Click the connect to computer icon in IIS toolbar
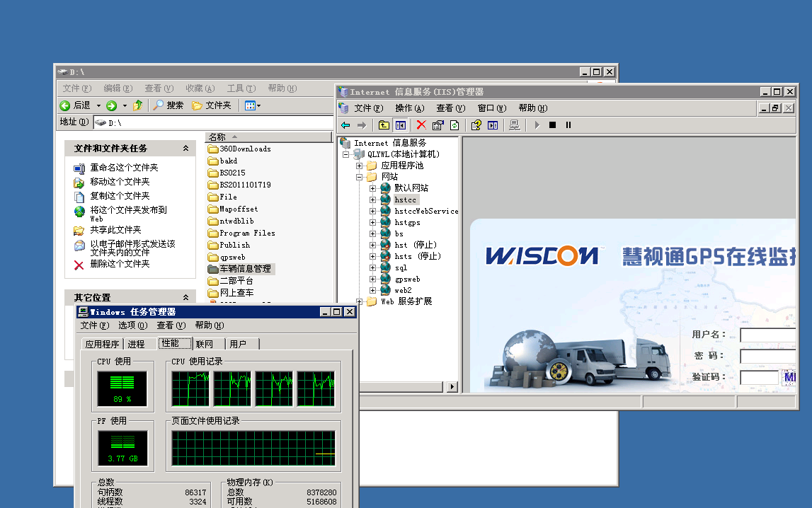Screen dimensions: 812x508 [514, 125]
